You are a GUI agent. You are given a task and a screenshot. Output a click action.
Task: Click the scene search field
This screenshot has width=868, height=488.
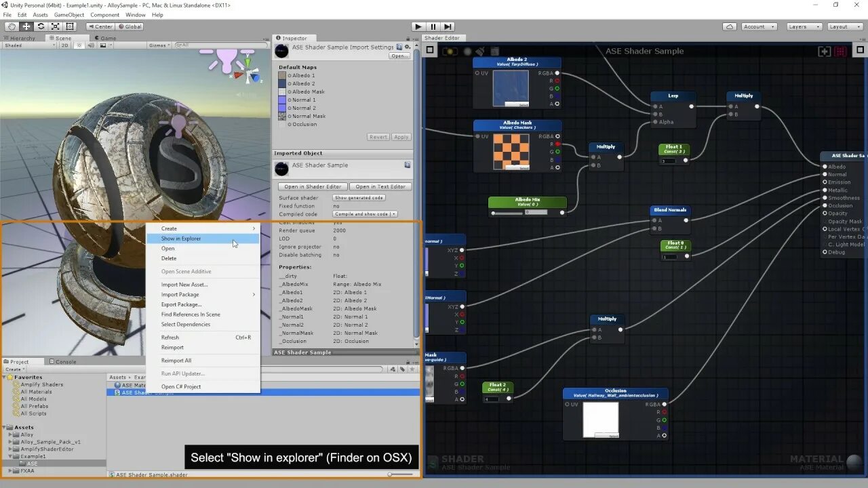tap(221, 45)
